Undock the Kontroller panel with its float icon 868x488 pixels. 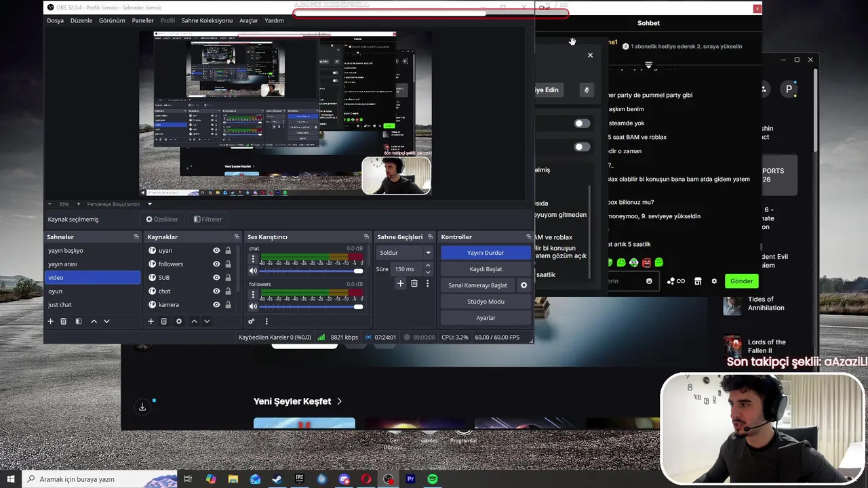529,237
